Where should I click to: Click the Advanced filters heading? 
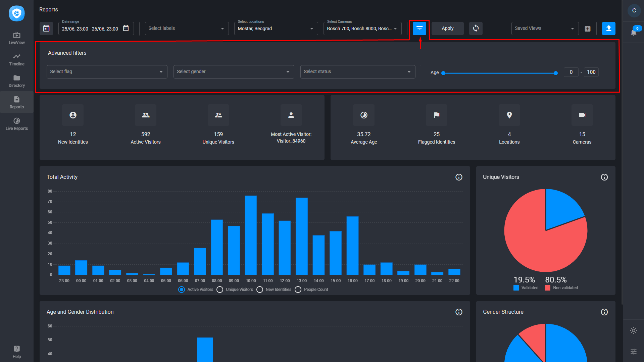67,53
